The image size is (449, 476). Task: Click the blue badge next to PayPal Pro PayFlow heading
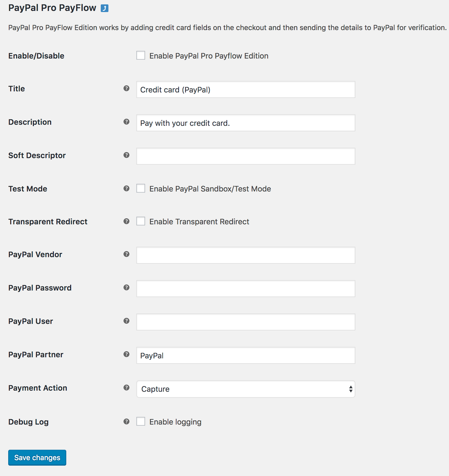104,8
